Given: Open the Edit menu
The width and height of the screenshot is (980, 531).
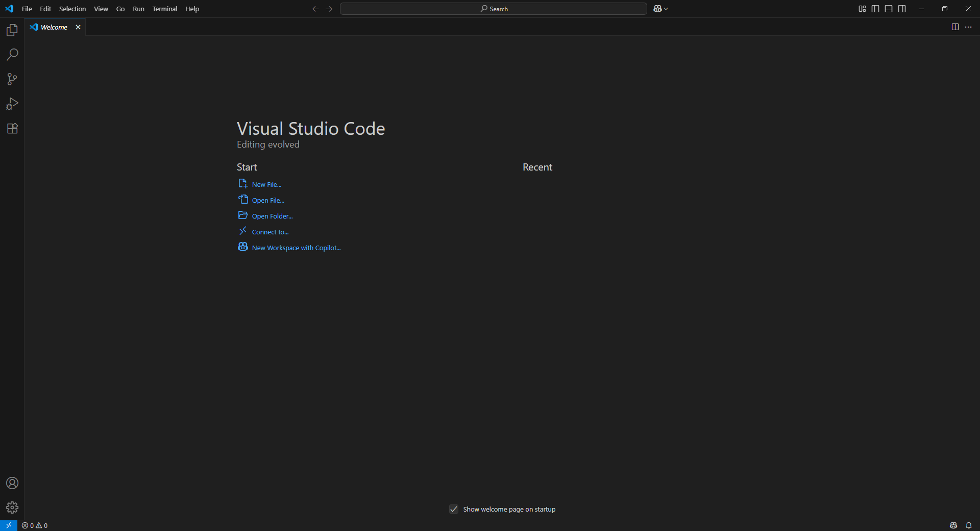Looking at the screenshot, I should pyautogui.click(x=45, y=9).
